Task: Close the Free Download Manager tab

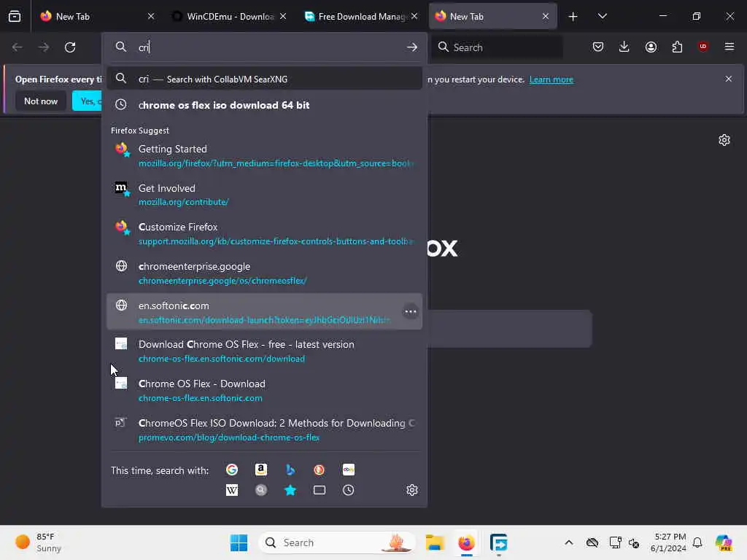Action: pos(414,17)
